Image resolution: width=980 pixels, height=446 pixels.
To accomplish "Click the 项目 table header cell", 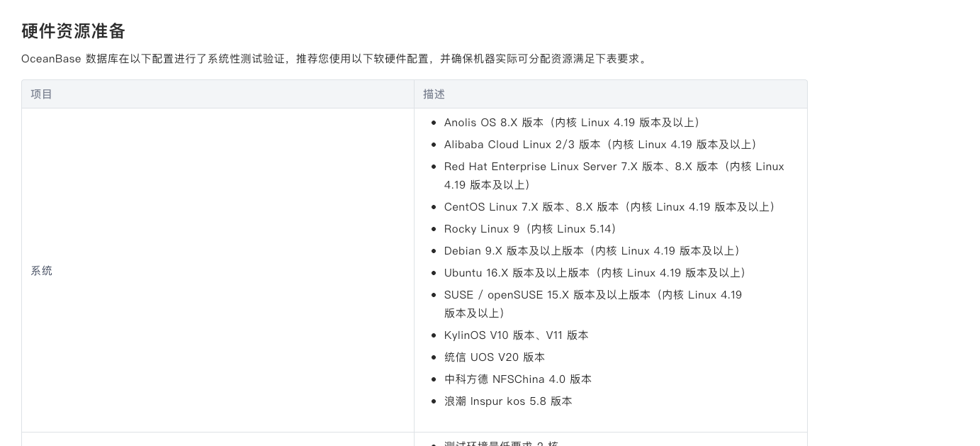I will tap(218, 94).
